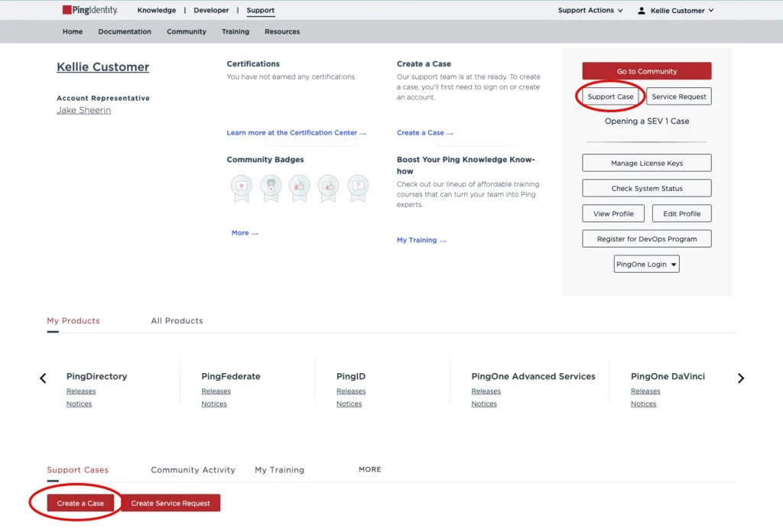Click Opening a SEV 1 Case text

(647, 121)
